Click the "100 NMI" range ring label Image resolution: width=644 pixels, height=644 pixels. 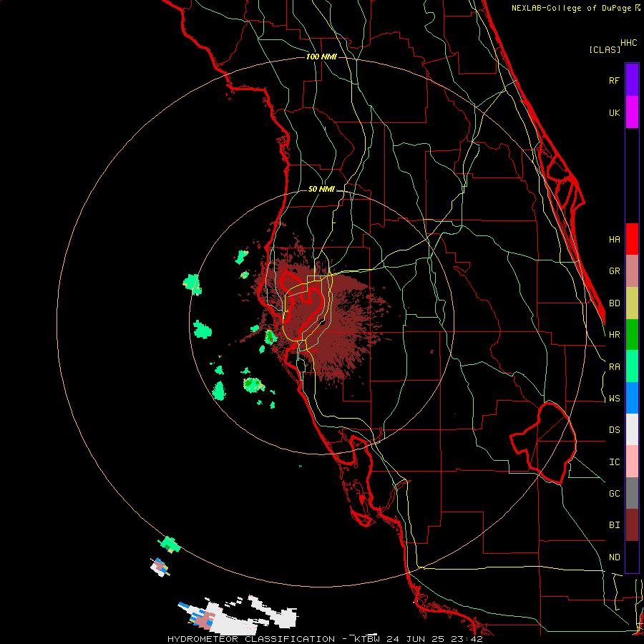(x=321, y=57)
